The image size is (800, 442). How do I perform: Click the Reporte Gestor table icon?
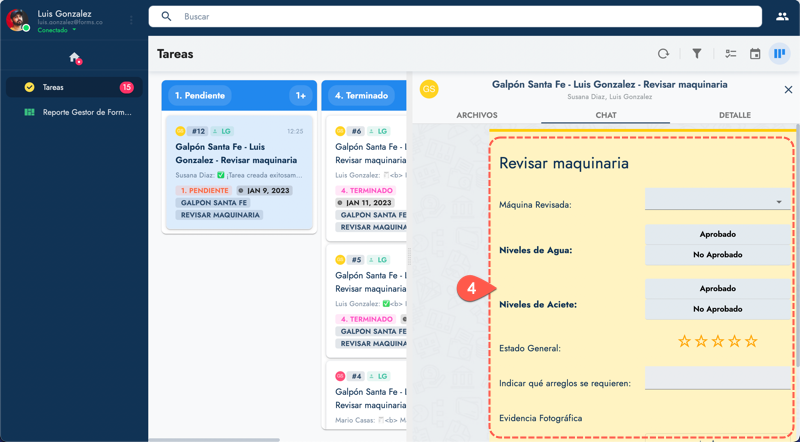(30, 112)
